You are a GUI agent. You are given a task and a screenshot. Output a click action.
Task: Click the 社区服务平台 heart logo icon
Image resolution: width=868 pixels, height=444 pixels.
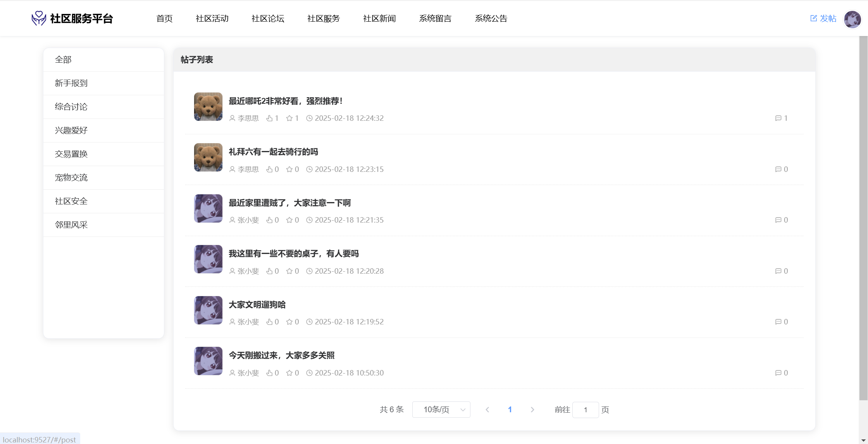pyautogui.click(x=39, y=18)
